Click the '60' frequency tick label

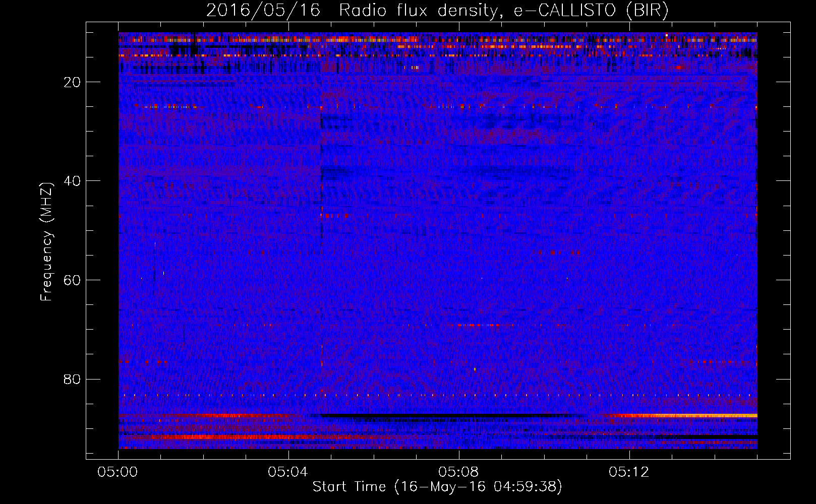(x=73, y=280)
